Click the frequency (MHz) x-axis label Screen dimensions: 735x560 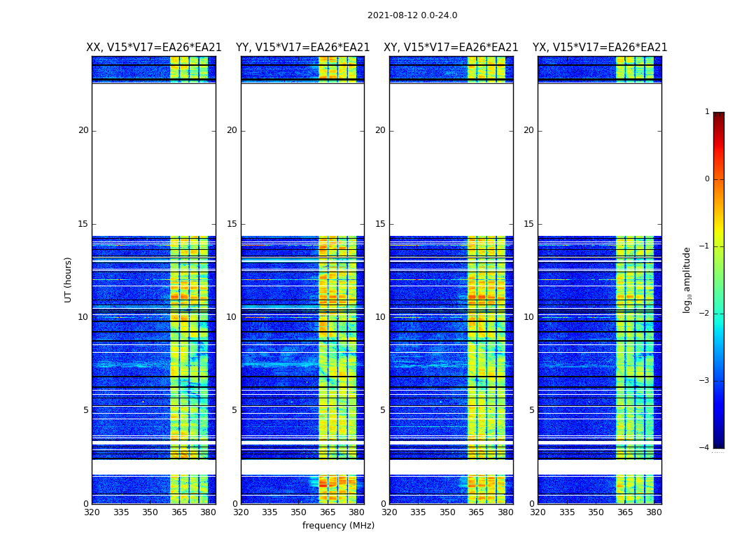point(338,526)
